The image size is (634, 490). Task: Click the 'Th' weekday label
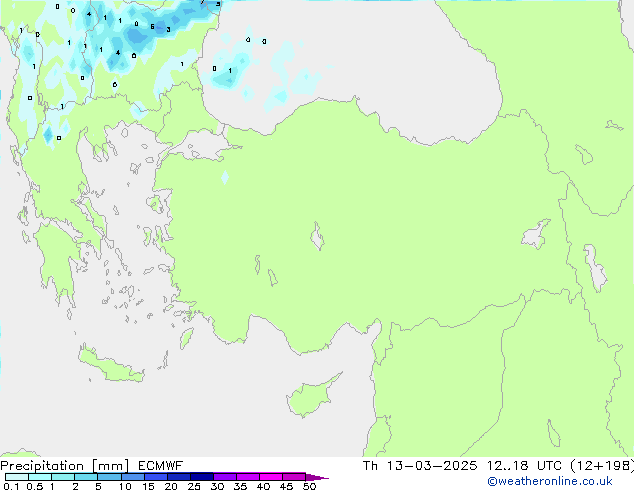(x=370, y=466)
